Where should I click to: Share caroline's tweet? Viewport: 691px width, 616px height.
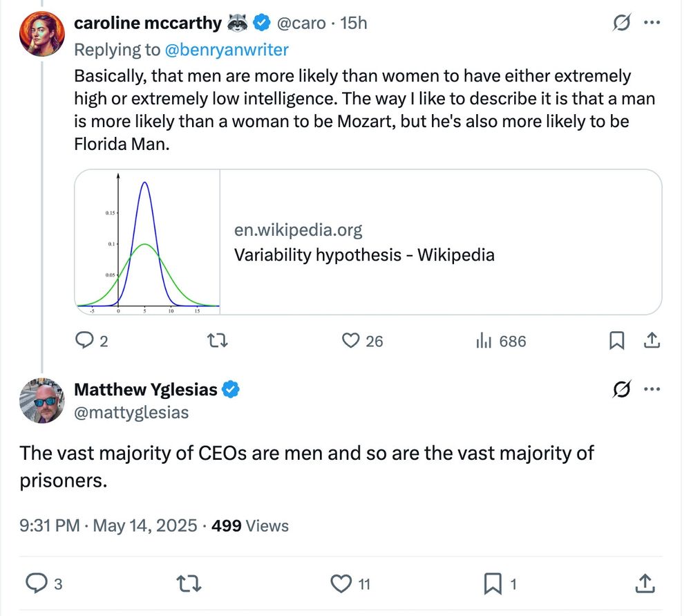tap(652, 340)
